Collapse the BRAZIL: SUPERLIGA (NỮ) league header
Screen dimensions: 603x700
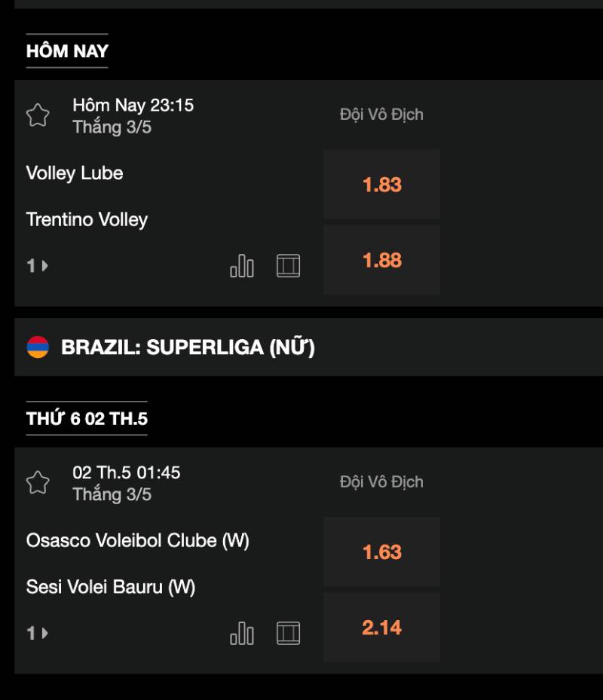tap(308, 347)
